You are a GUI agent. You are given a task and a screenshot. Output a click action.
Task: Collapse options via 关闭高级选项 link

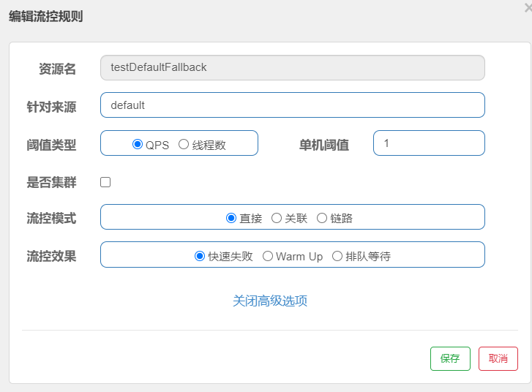(x=270, y=301)
